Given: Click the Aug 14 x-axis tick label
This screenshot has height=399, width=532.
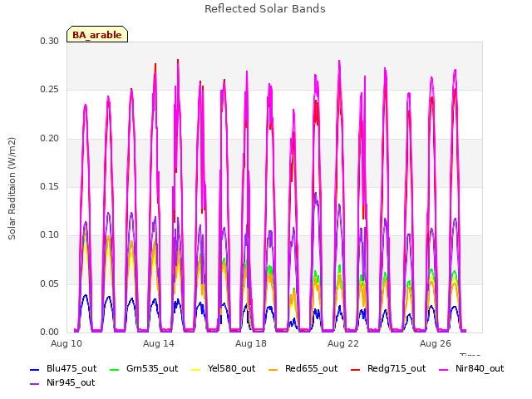Looking at the screenshot, I should 159,343.
